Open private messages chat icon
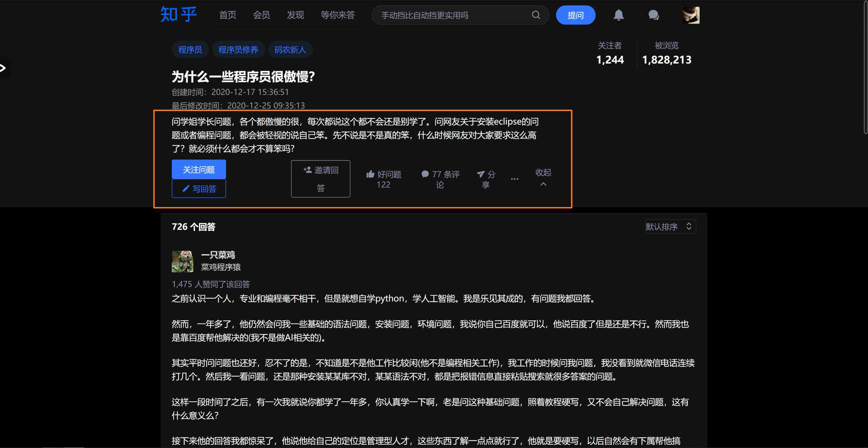Viewport: 868px width, 448px height. pos(653,15)
